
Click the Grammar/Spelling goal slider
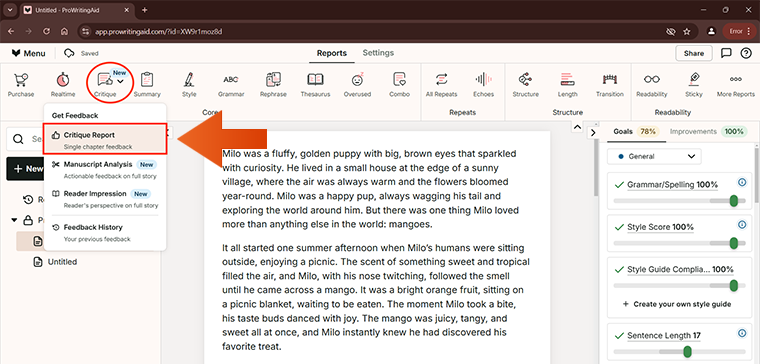(x=680, y=201)
